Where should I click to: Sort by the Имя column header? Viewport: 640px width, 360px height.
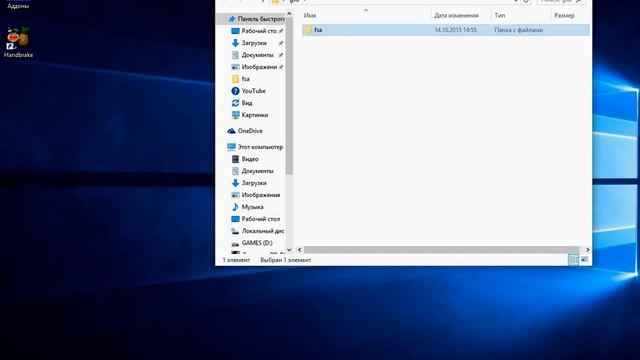tap(310, 16)
